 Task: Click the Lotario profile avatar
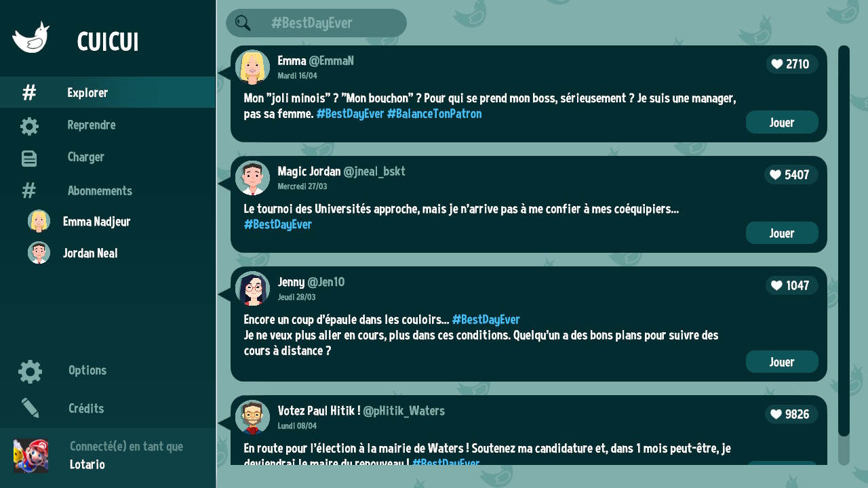click(x=31, y=455)
